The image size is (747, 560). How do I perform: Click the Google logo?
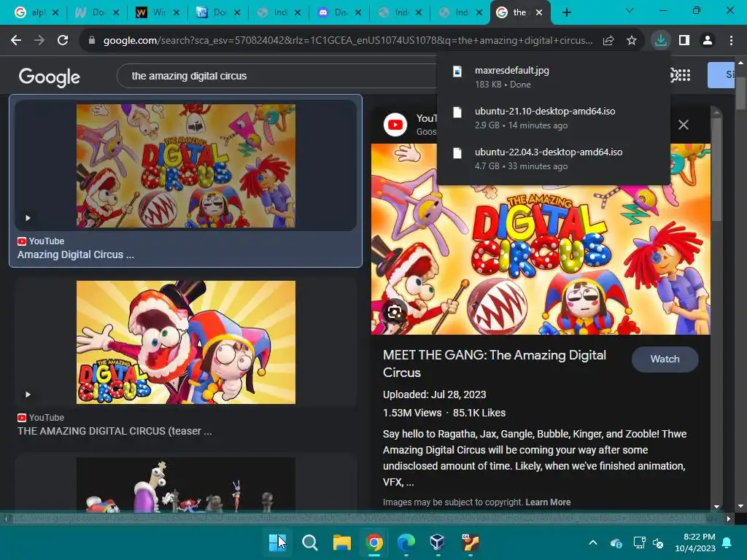[50, 77]
